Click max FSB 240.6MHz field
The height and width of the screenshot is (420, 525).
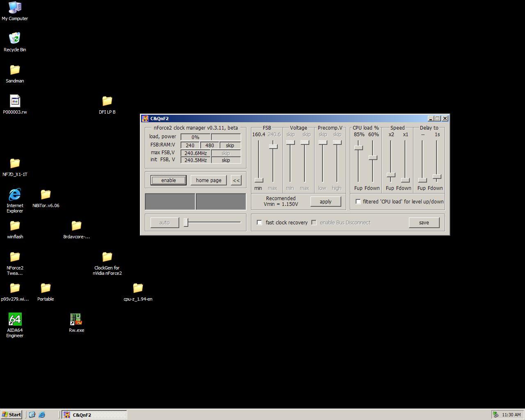pos(196,153)
